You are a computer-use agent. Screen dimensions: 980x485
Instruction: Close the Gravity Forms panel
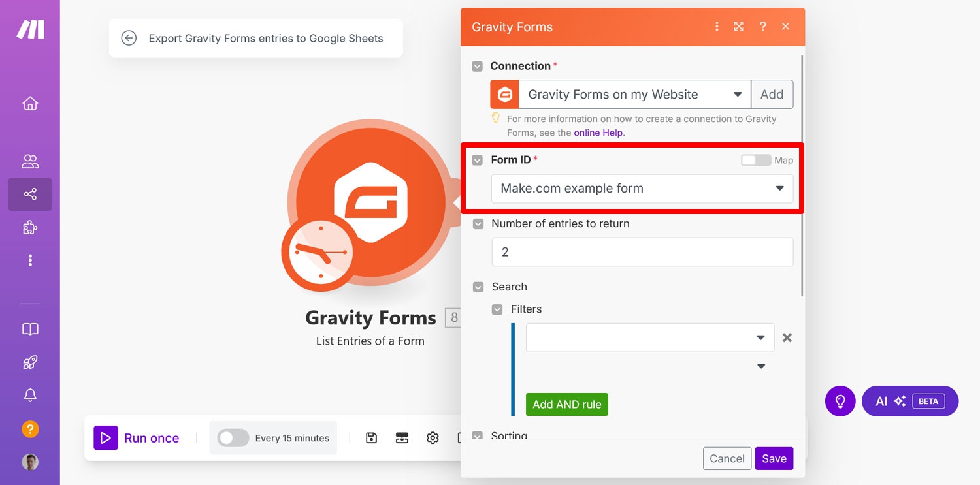[786, 27]
